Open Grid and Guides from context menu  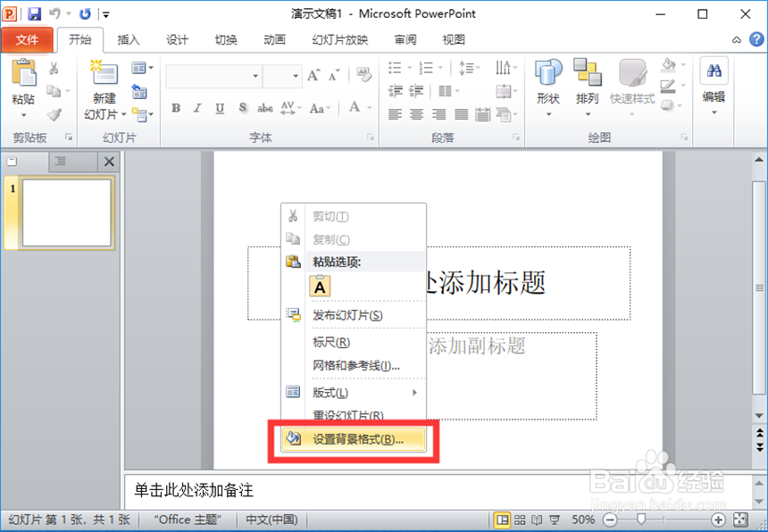tap(353, 366)
